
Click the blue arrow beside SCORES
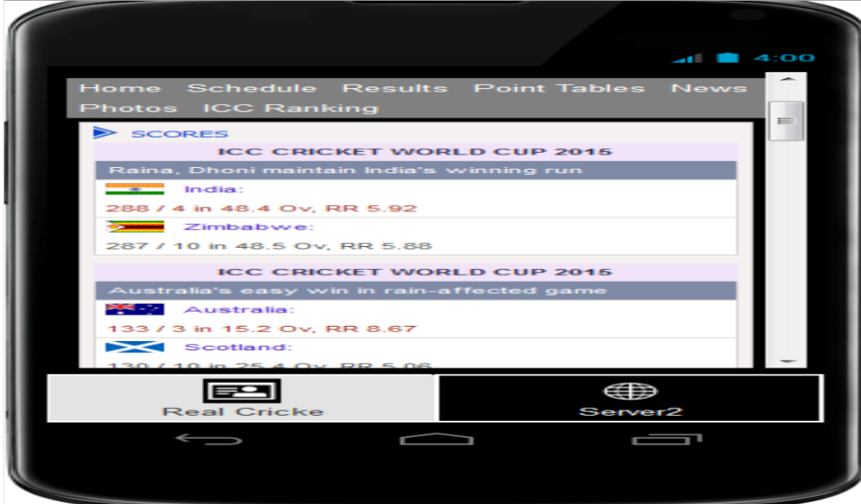pyautogui.click(x=104, y=133)
